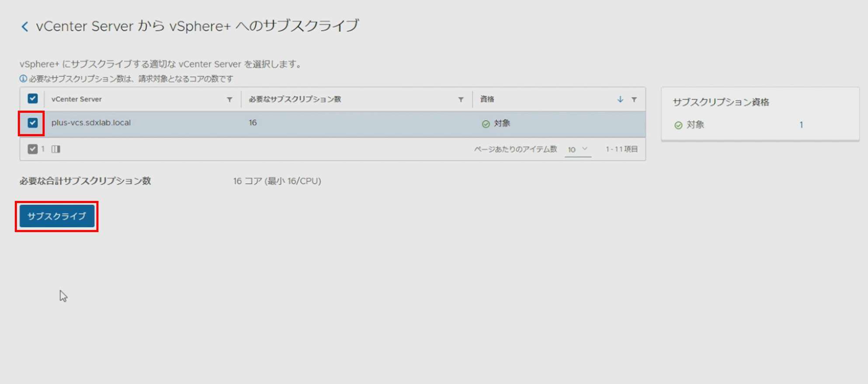Click the vCenter Server column header
The image size is (868, 384).
76,99
